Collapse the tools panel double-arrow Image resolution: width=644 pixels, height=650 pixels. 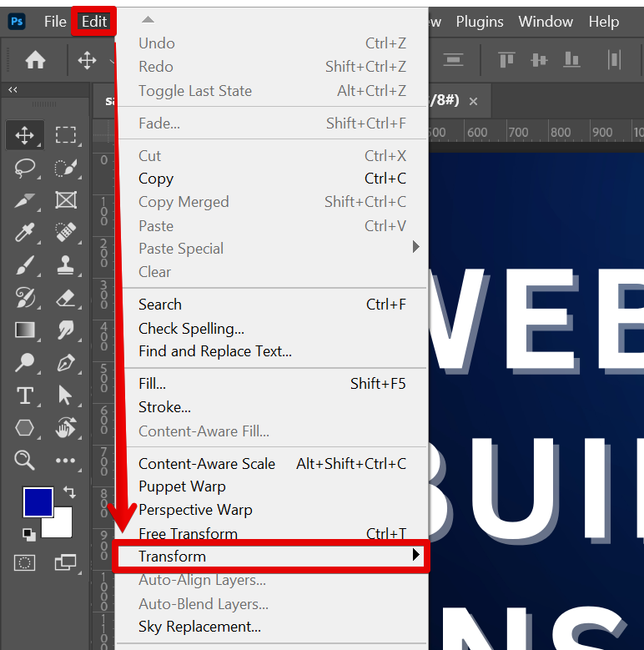13,89
